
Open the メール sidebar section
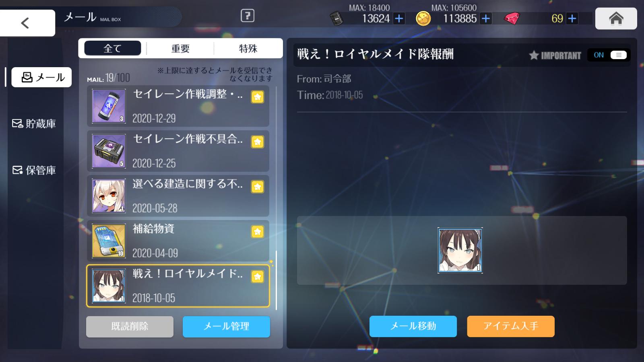pos(41,77)
